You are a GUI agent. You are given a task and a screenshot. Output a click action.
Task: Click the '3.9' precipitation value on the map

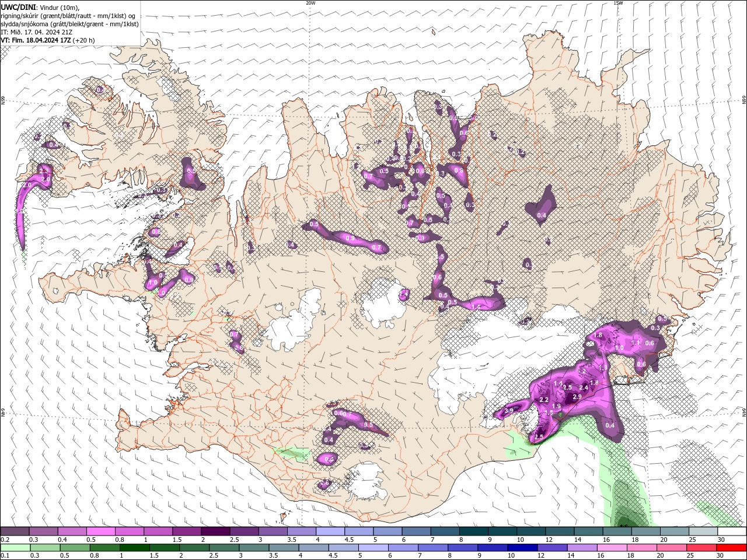coord(508,411)
